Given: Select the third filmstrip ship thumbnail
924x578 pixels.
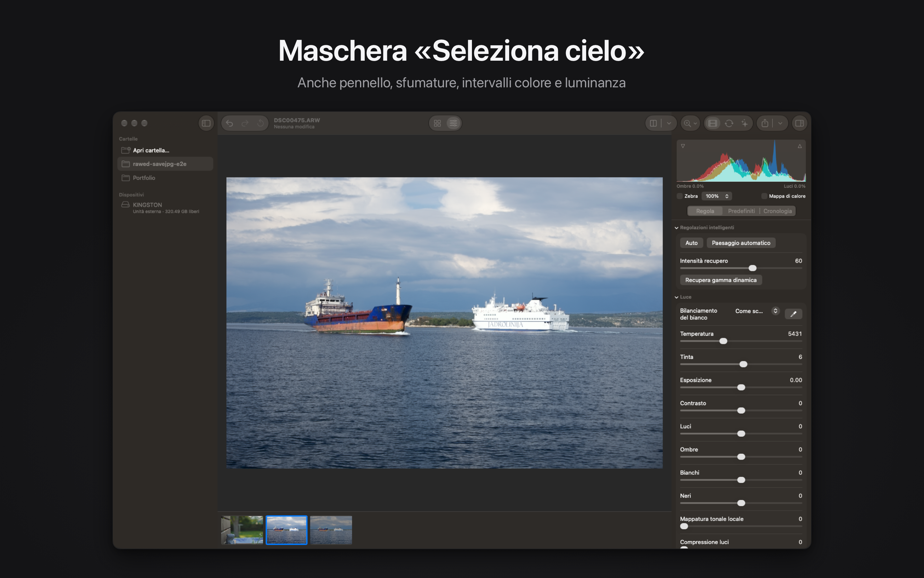Looking at the screenshot, I should 331,530.
